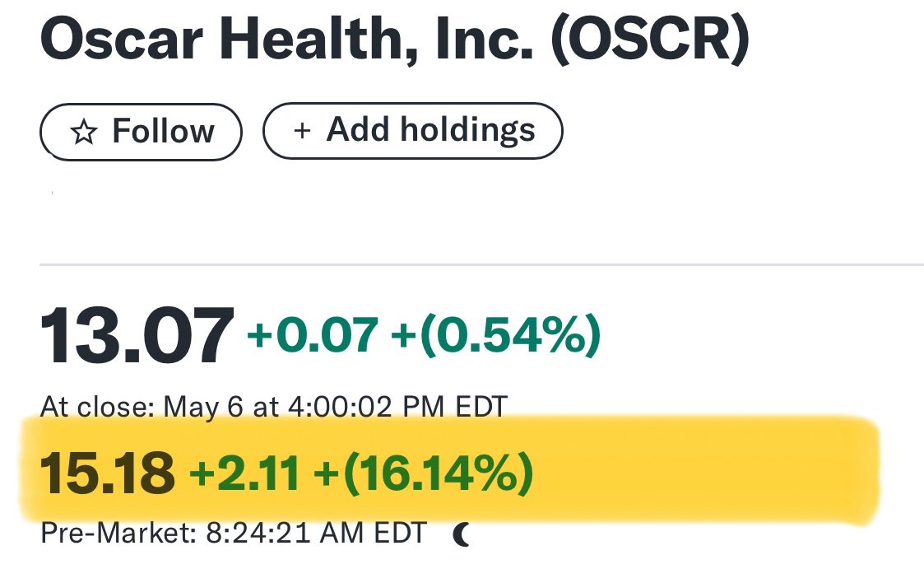The width and height of the screenshot is (924, 583).
Task: Click the star icon on Follow
Action: click(84, 132)
